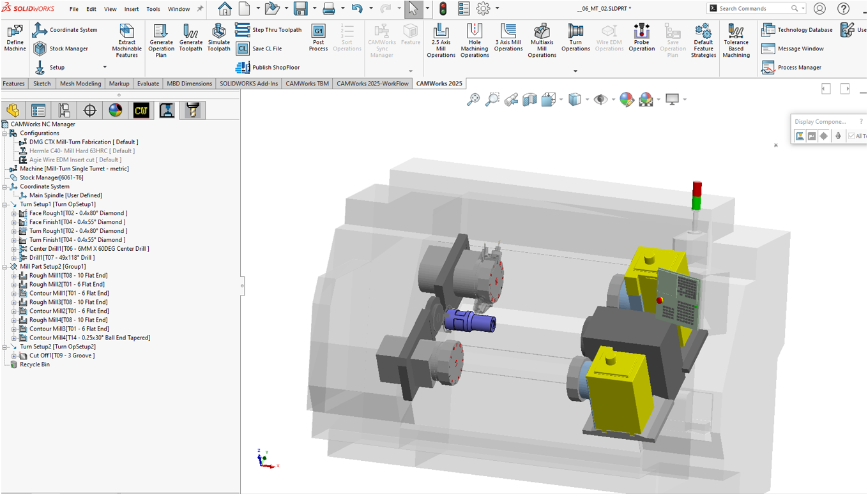Expand Face Rough1 operation
Viewport: 868px width, 494px height.
(14, 214)
